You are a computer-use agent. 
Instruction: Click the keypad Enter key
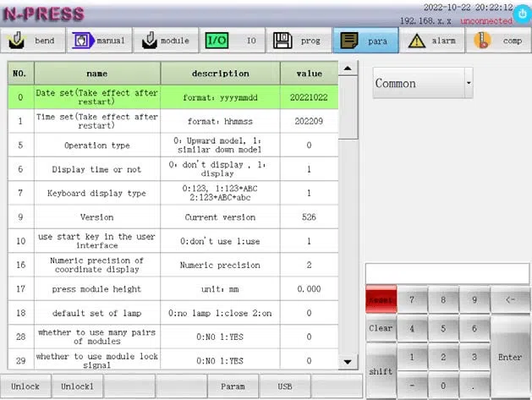510,357
